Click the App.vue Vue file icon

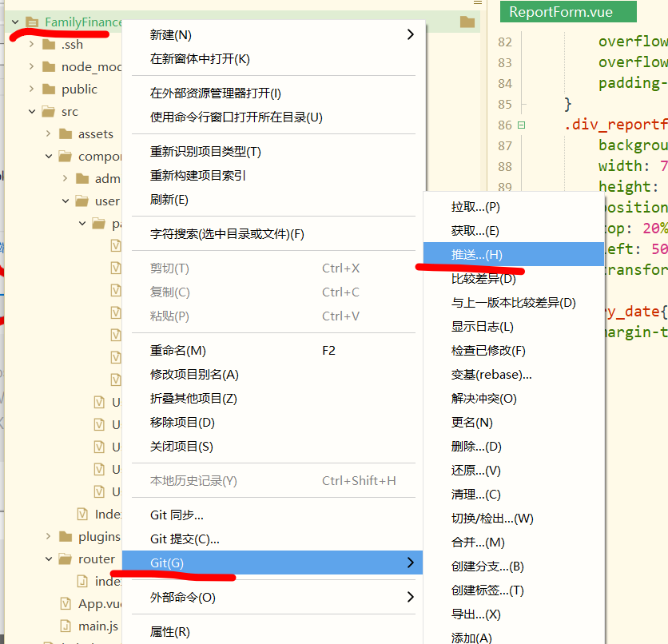(x=67, y=603)
